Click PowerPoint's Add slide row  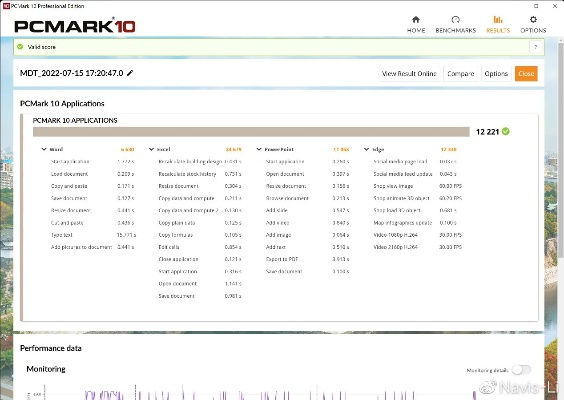307,210
